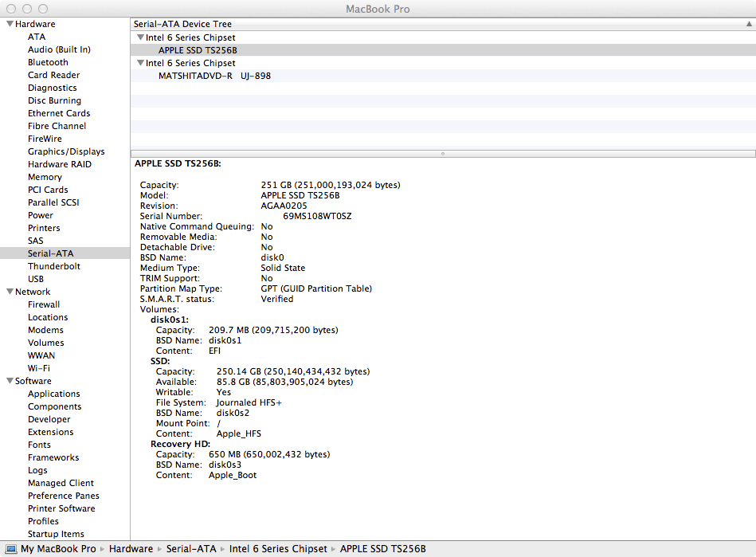This screenshot has width=756, height=557.
Task: Open Disc Burning information
Action: click(54, 100)
